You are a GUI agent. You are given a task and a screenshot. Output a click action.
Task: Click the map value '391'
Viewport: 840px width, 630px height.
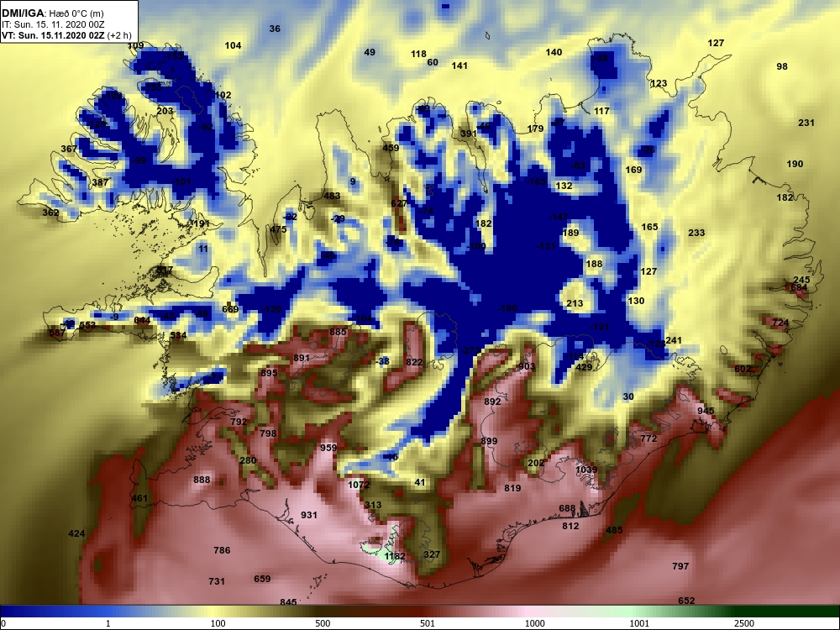[x=468, y=134]
